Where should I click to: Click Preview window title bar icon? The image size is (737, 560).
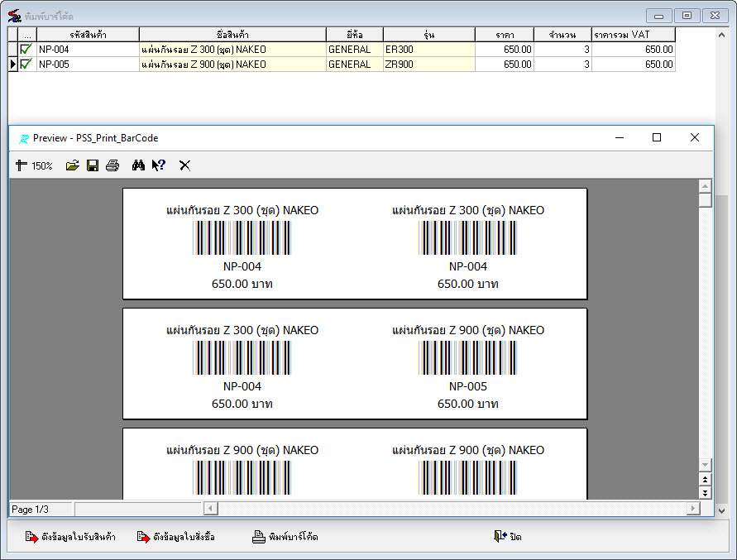tap(23, 139)
